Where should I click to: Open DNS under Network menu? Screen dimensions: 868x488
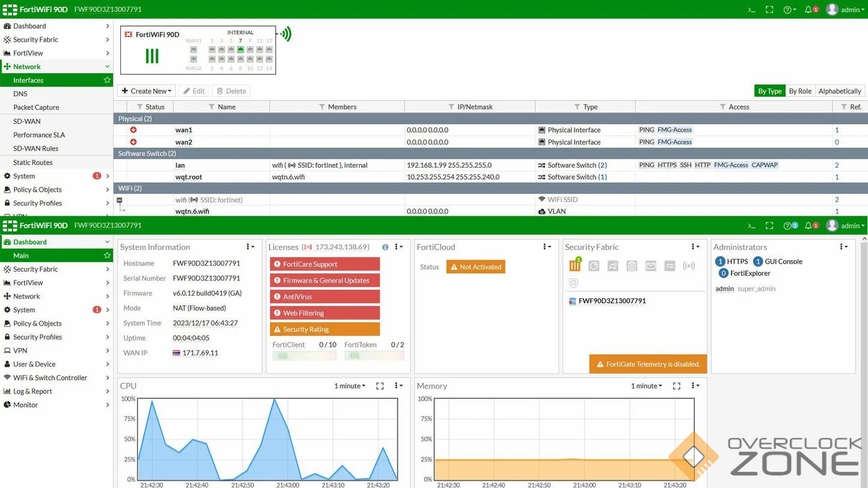[x=57, y=94]
